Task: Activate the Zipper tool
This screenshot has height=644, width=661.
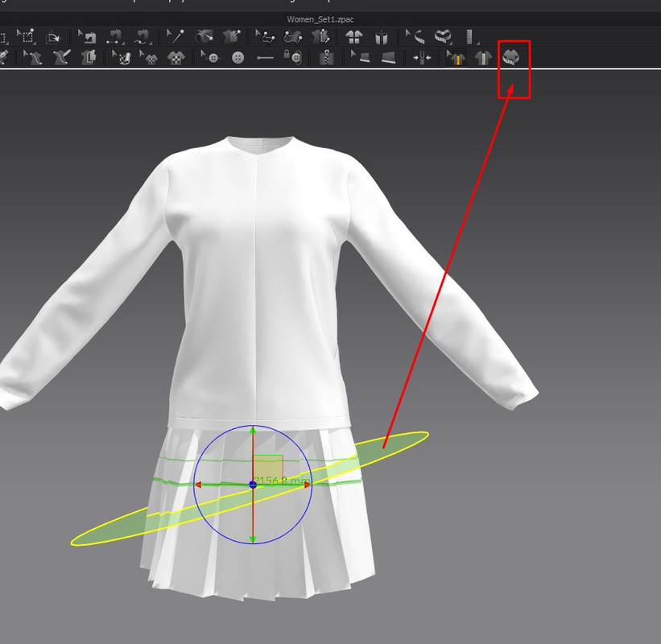Action: 327,57
